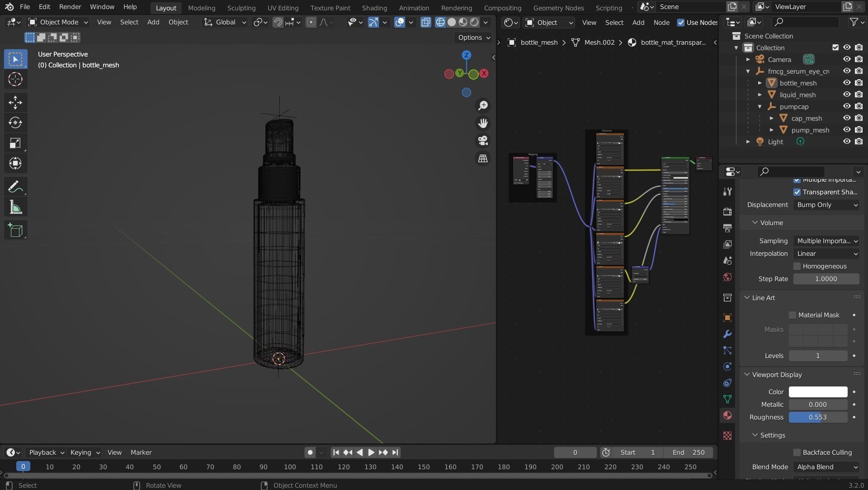
Task: Jump to the end frame
Action: 395,452
